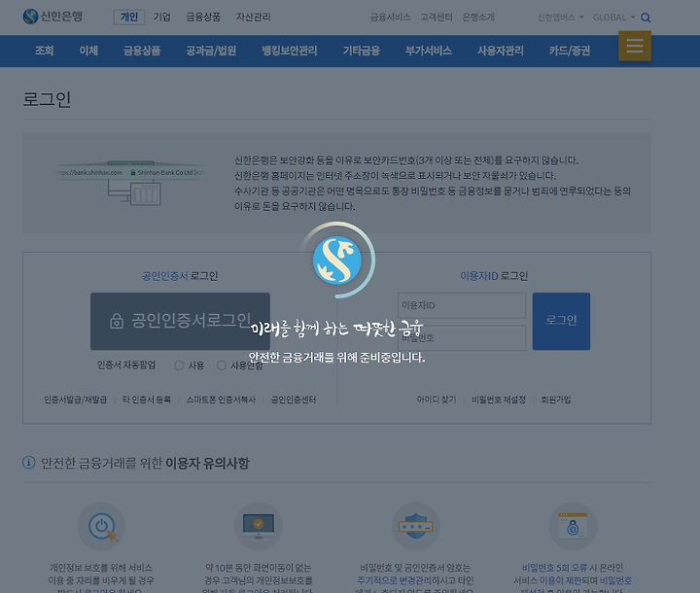Open the 뱅킹보안관리 menu

(290, 51)
